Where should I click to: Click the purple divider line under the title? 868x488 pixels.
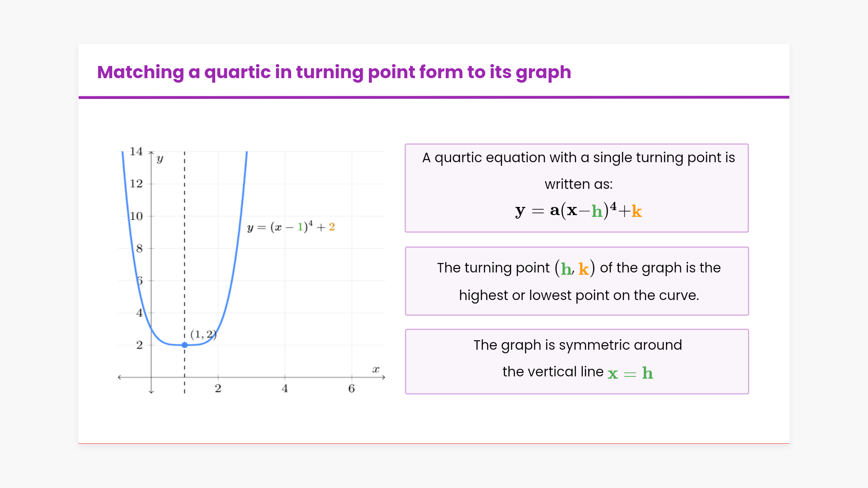[434, 97]
